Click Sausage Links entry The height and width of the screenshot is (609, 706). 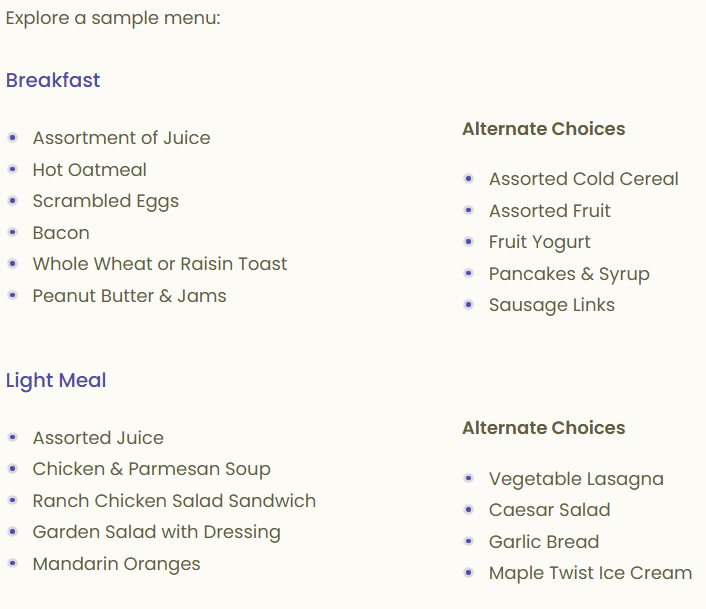coord(552,306)
